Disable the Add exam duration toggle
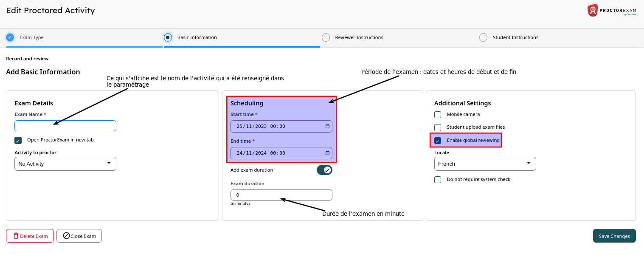The height and width of the screenshot is (260, 644). [324, 170]
